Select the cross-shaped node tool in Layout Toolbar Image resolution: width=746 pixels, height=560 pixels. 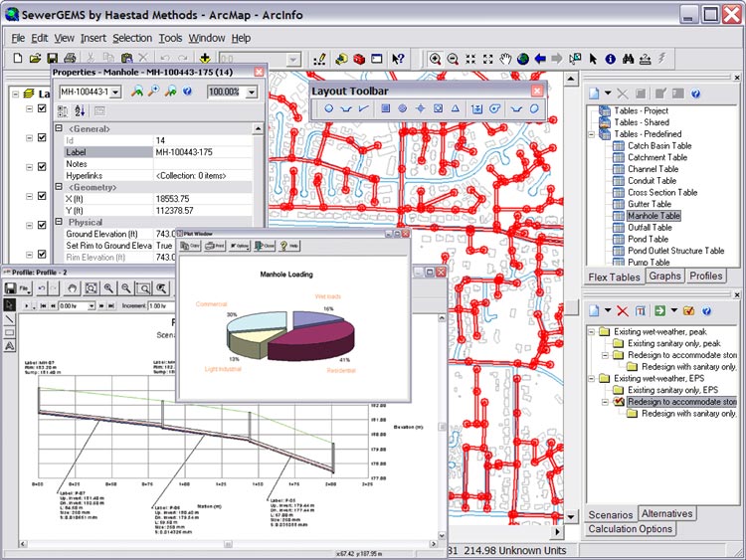(x=420, y=108)
